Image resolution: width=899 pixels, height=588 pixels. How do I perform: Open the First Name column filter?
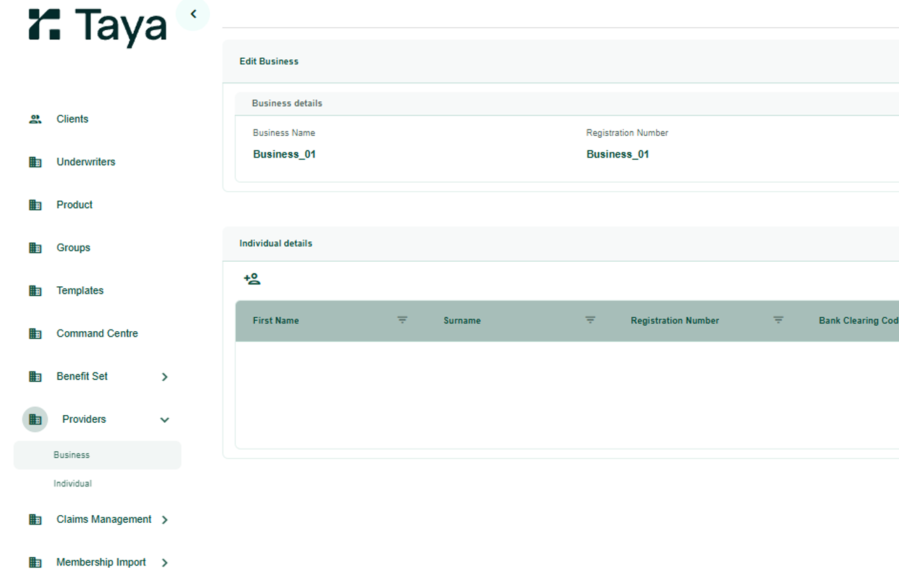[402, 320]
